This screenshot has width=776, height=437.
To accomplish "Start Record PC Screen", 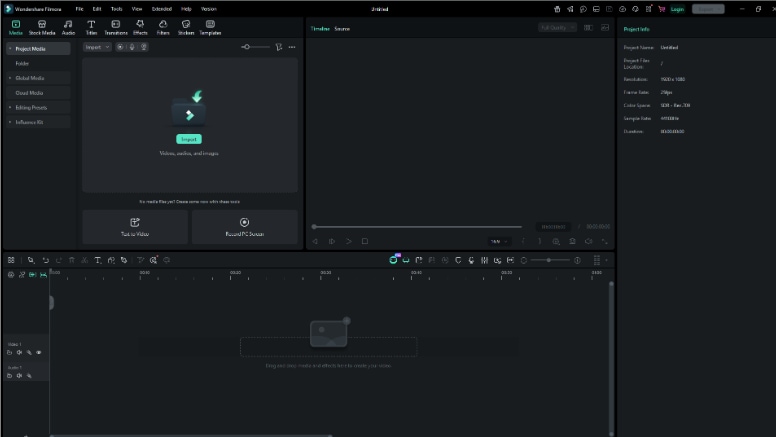I will point(244,227).
